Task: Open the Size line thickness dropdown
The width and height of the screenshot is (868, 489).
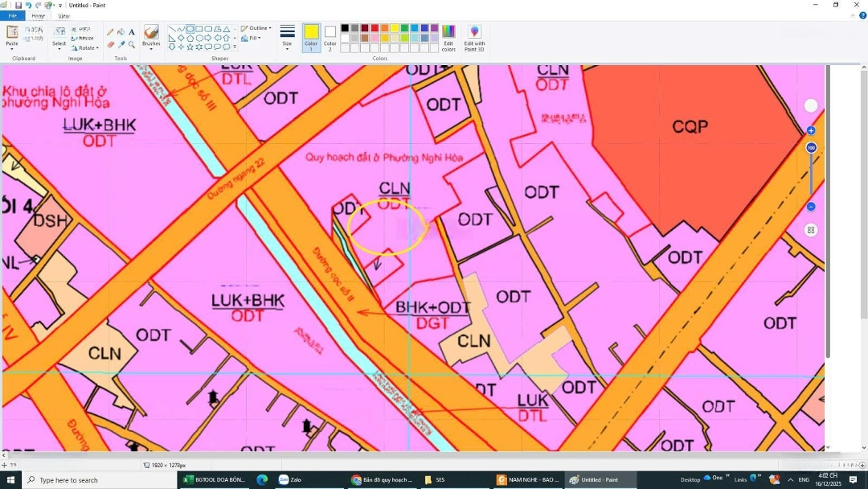Action: coord(287,37)
